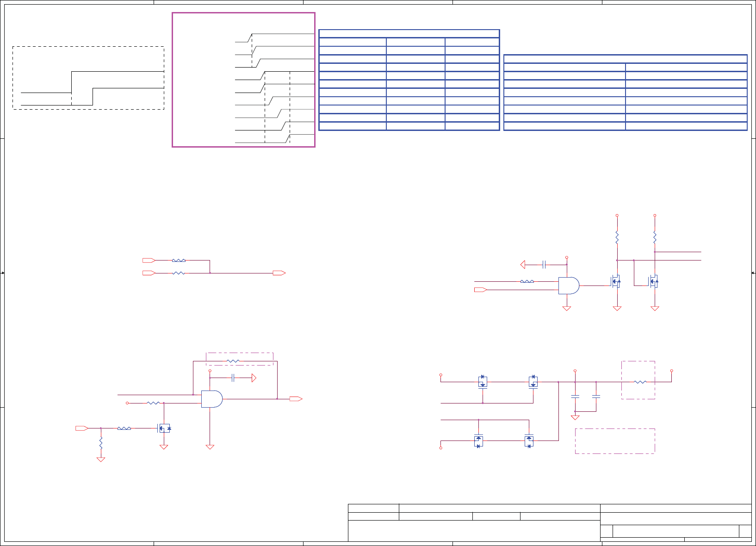Click the capacitor next to the left-pointing ground arrow
Screen dimensions: 756x546
tap(544, 265)
